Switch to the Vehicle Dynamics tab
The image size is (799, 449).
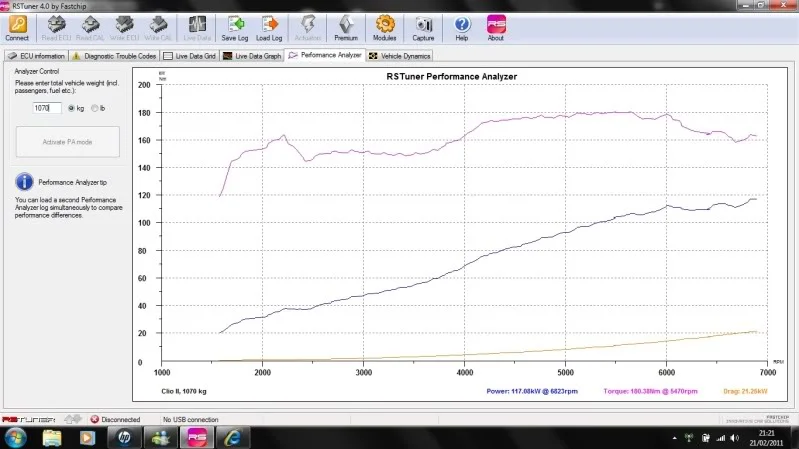pos(400,56)
